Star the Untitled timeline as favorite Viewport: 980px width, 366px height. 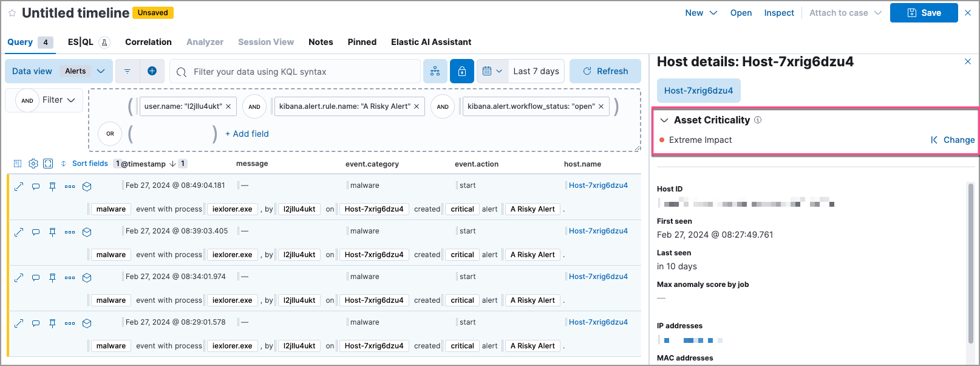(x=12, y=13)
